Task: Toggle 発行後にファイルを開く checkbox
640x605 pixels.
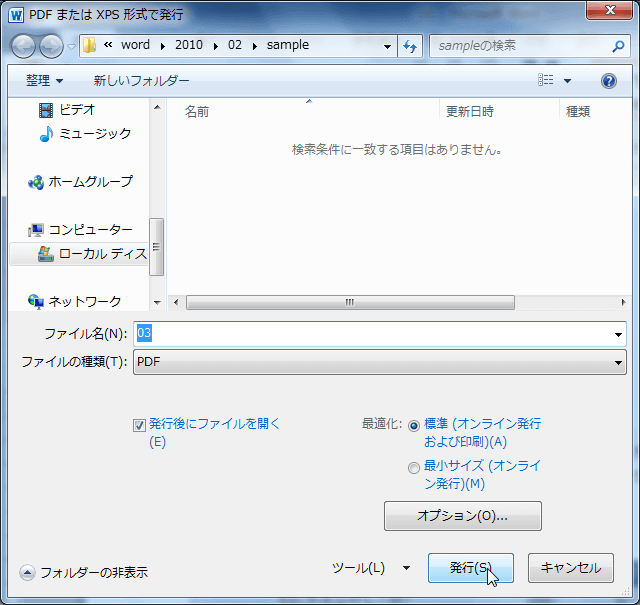Action: coord(139,425)
